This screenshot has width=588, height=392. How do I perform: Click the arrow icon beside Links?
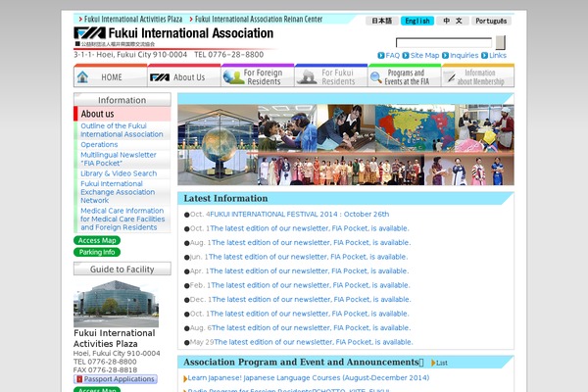[484, 56]
